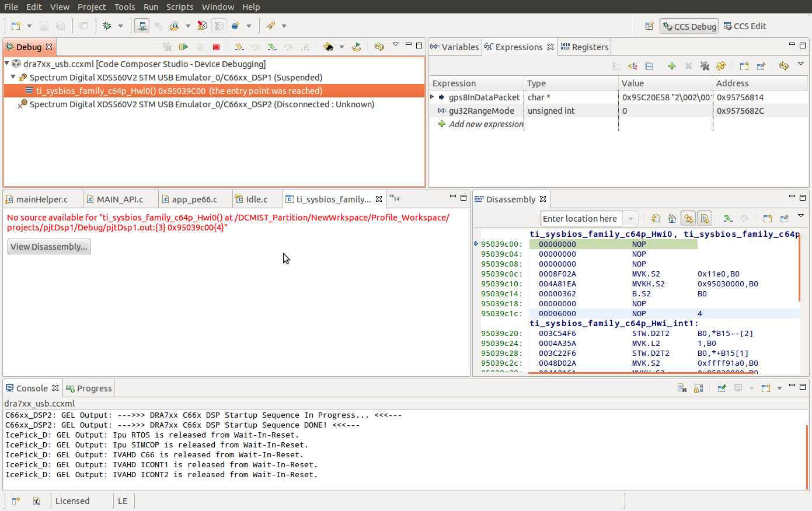Switch to the Progress tab
This screenshot has width=812, height=511.
click(x=89, y=388)
